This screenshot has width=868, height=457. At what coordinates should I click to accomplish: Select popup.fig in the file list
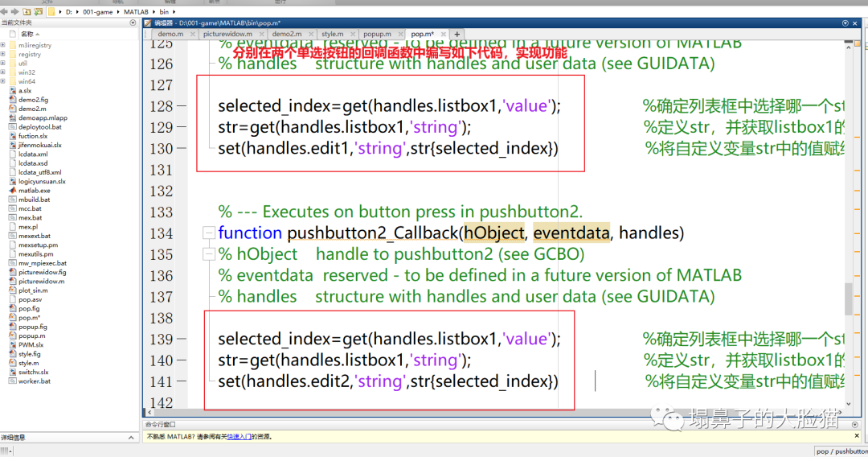pos(33,327)
